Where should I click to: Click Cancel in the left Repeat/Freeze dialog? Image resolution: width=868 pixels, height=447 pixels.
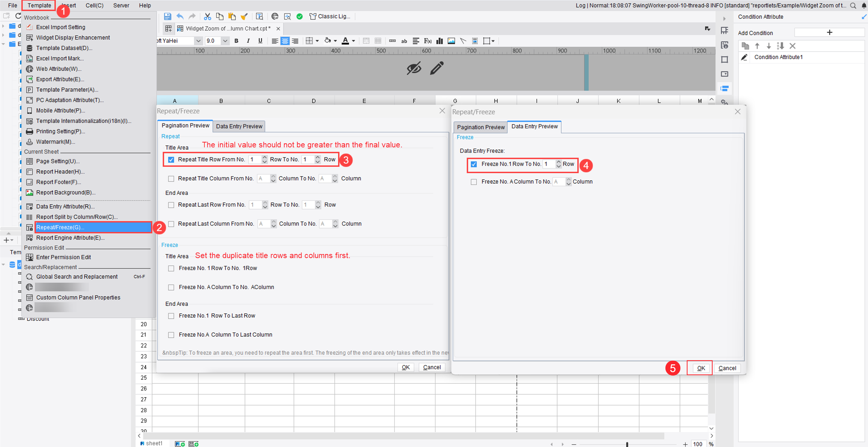(431, 367)
